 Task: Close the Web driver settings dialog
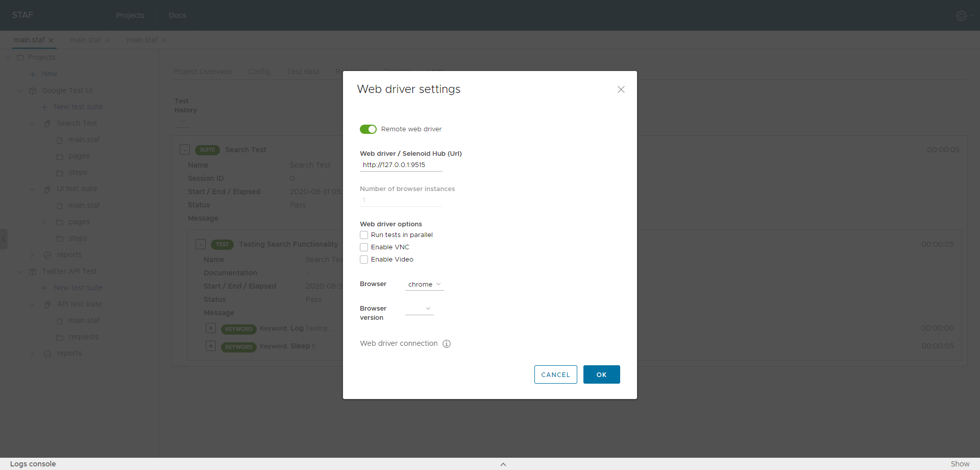[x=621, y=89]
